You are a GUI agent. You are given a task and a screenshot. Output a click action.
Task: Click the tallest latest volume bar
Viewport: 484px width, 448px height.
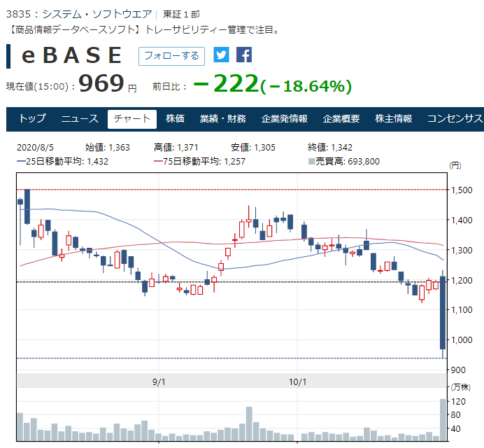(443, 420)
